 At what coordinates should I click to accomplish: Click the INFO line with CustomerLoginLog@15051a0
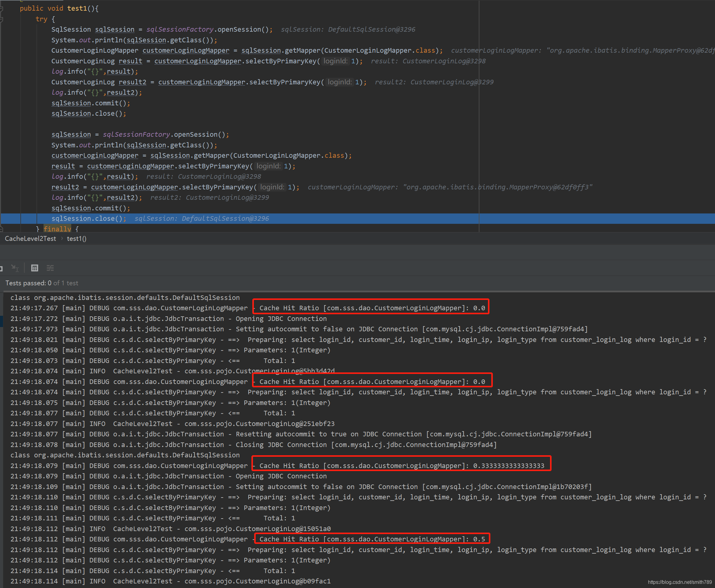(170, 528)
